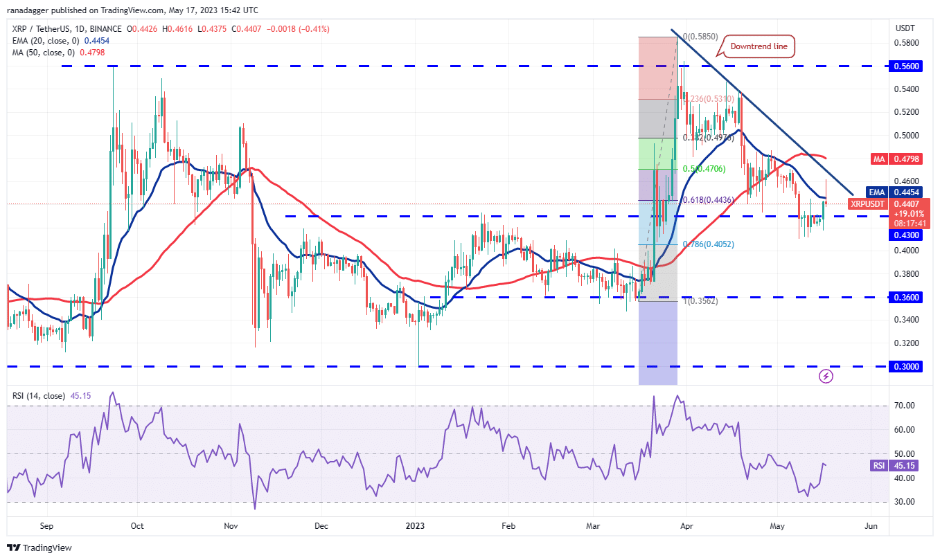
Task: Click the 'Nov' label on the time axis
Action: (231, 526)
